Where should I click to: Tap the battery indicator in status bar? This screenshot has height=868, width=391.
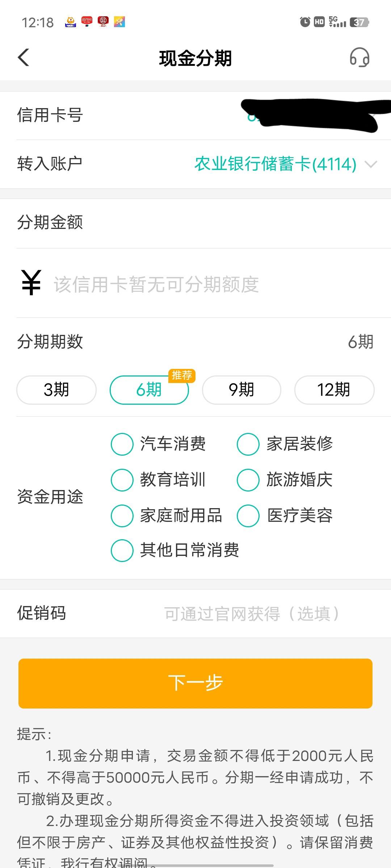359,22
